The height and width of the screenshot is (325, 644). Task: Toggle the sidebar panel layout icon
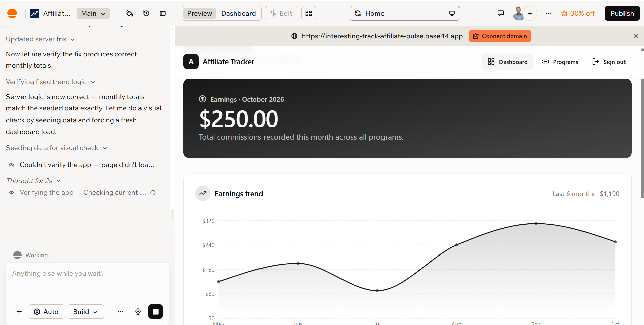pyautogui.click(x=163, y=13)
